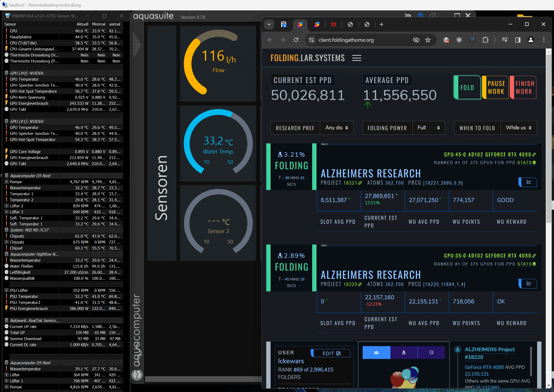Click the key extension icon with the red badge
Screen dimensions: 554x392
[446, 40]
